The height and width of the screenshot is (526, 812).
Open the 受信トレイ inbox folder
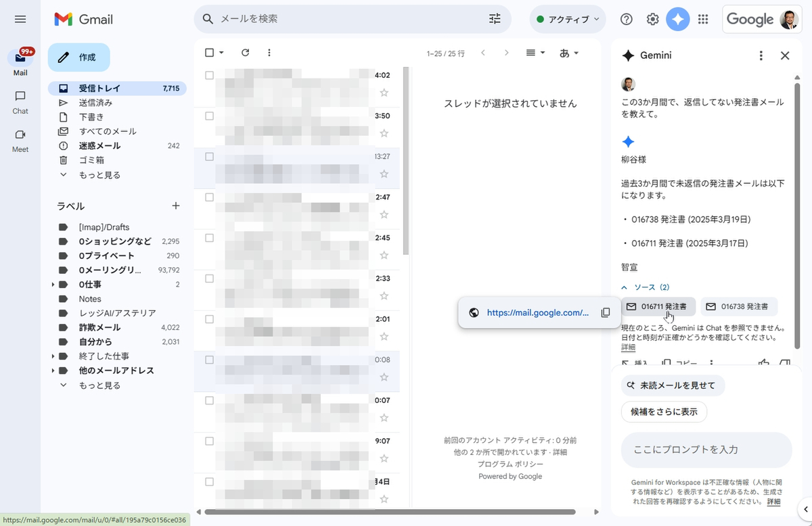(117, 88)
